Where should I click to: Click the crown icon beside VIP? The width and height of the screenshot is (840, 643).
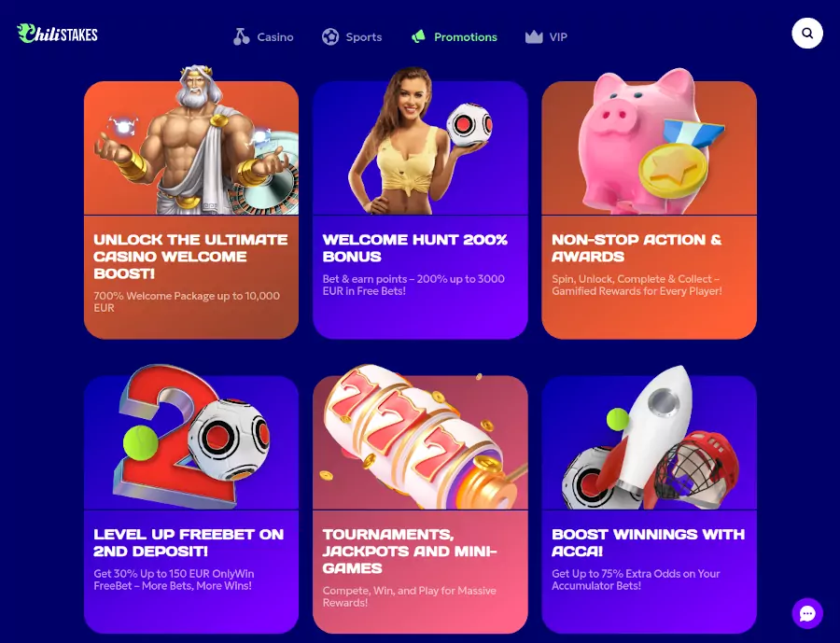pyautogui.click(x=534, y=37)
